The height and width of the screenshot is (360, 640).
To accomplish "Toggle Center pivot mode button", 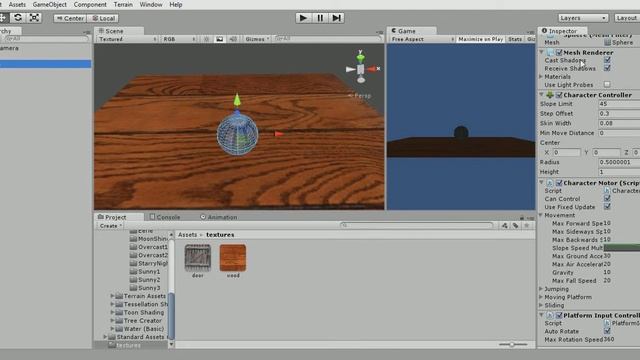I will pos(70,18).
